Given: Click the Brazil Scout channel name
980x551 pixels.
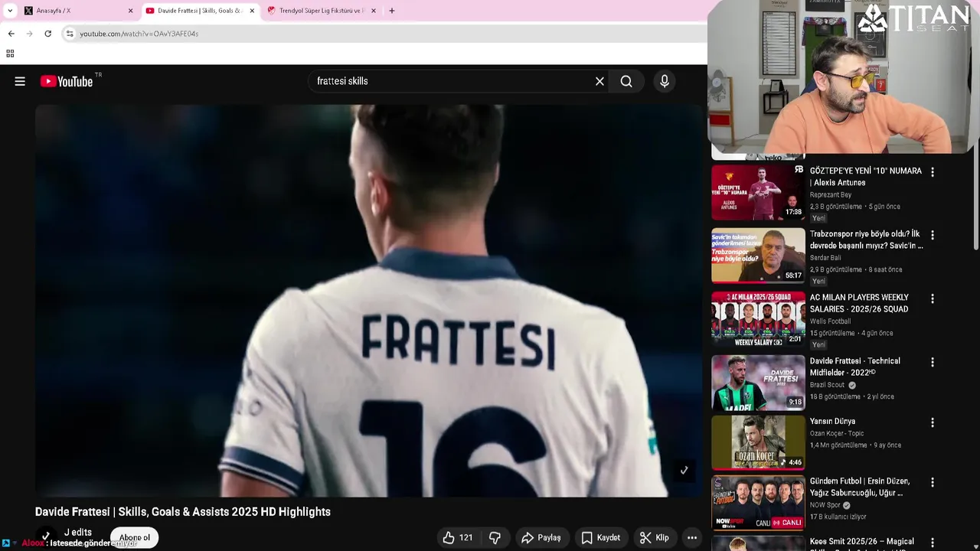Looking at the screenshot, I should (827, 385).
